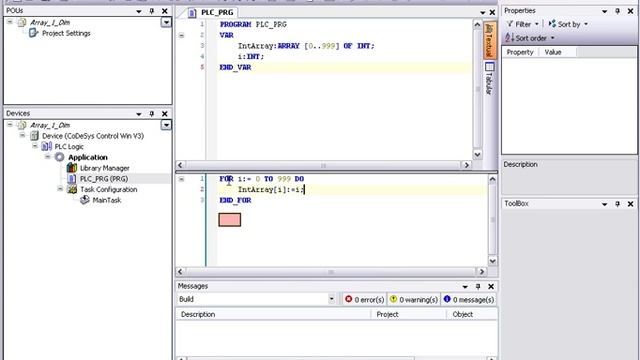
Task: Collapse the VAR block in declaration
Action: pyautogui.click(x=181, y=35)
